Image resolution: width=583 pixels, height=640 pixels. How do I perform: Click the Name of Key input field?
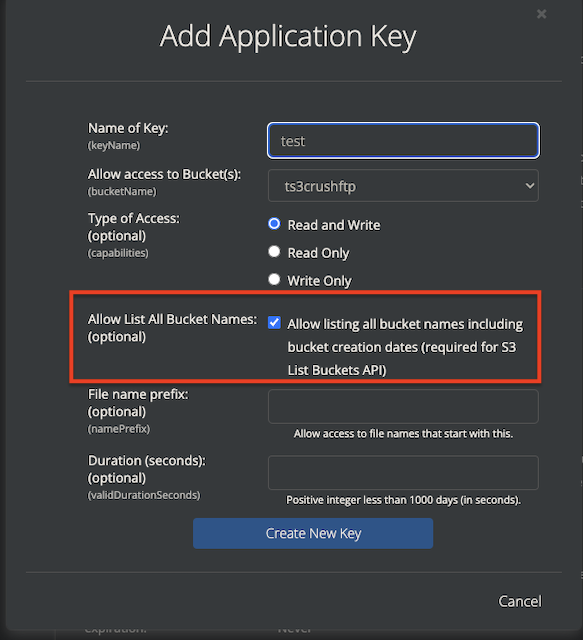click(403, 140)
